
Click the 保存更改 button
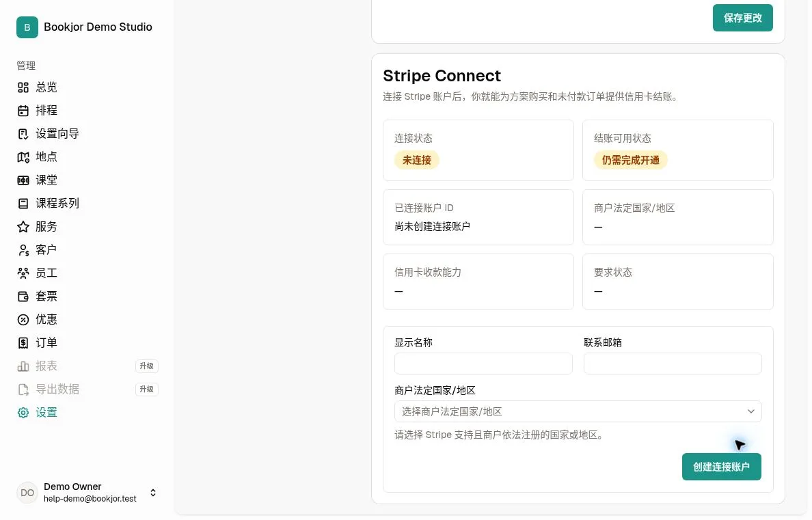click(x=742, y=18)
